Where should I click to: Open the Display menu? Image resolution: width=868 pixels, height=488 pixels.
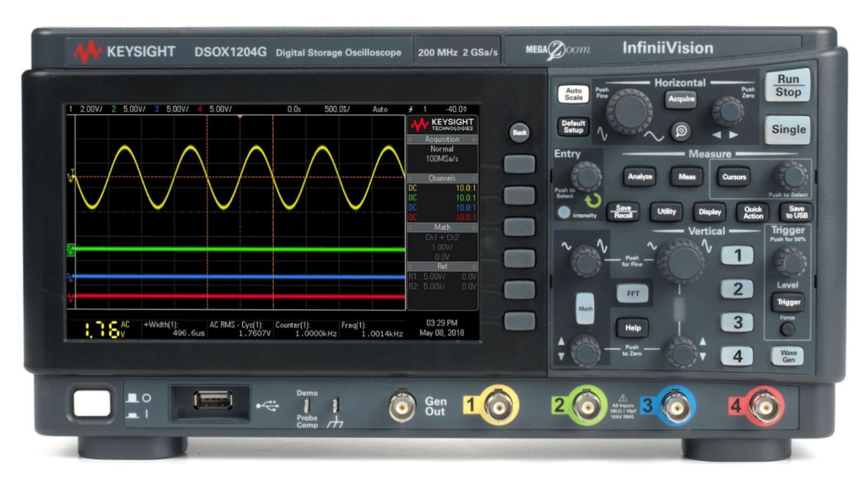(710, 212)
